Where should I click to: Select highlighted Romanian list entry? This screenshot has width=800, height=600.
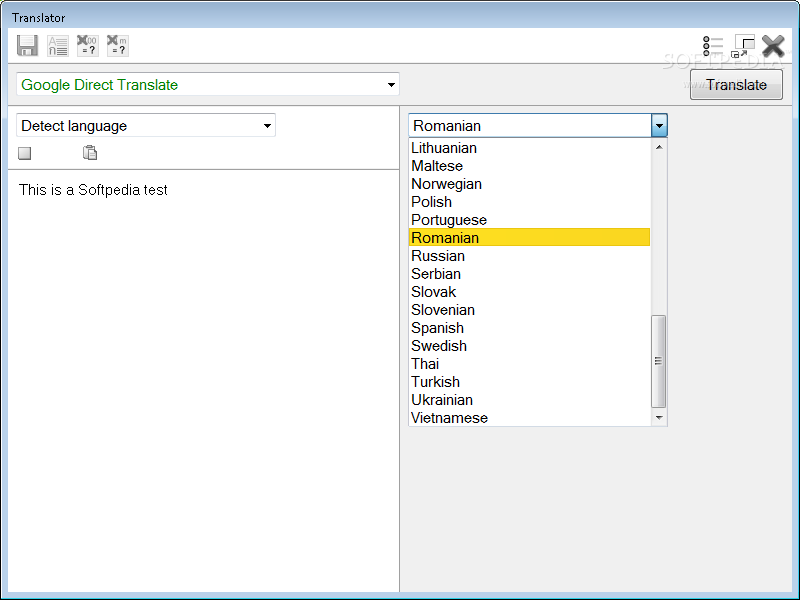click(x=530, y=237)
